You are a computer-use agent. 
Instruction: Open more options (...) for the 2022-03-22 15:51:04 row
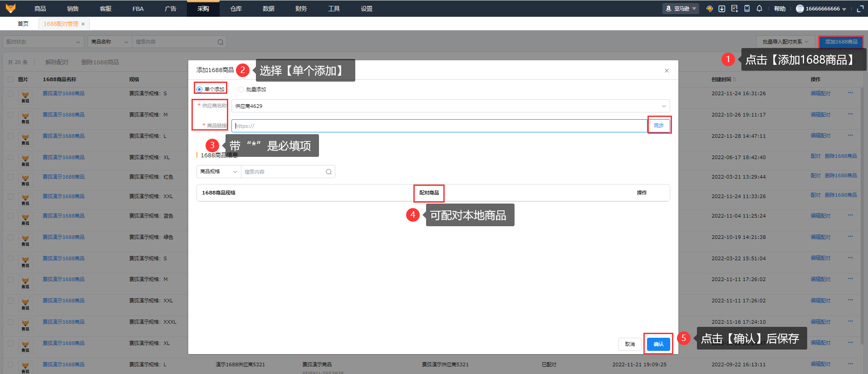(850, 257)
